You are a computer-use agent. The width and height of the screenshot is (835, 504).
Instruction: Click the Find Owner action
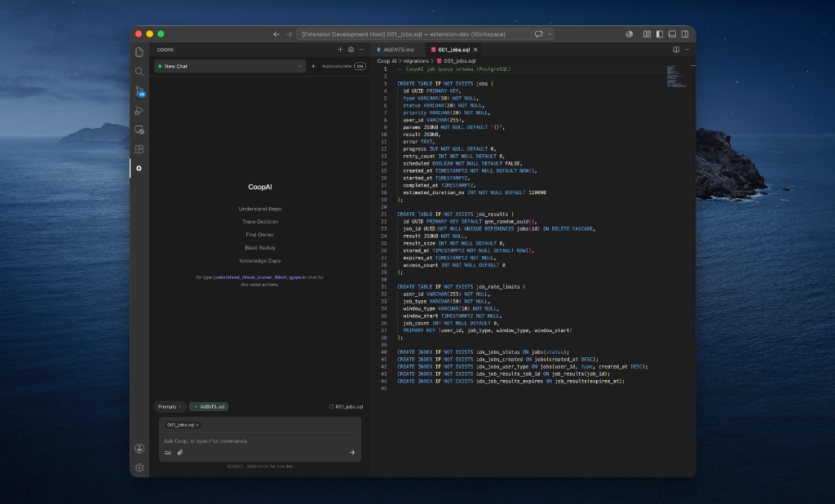coord(260,235)
